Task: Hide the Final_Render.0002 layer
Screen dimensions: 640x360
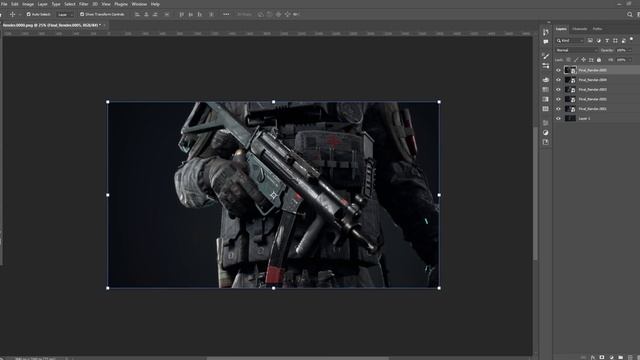Action: pyautogui.click(x=558, y=99)
